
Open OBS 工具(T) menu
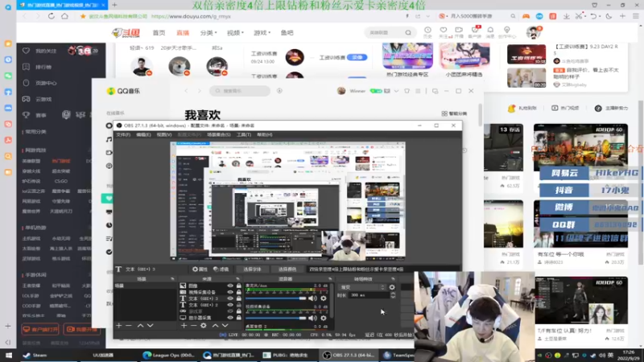coord(244,134)
